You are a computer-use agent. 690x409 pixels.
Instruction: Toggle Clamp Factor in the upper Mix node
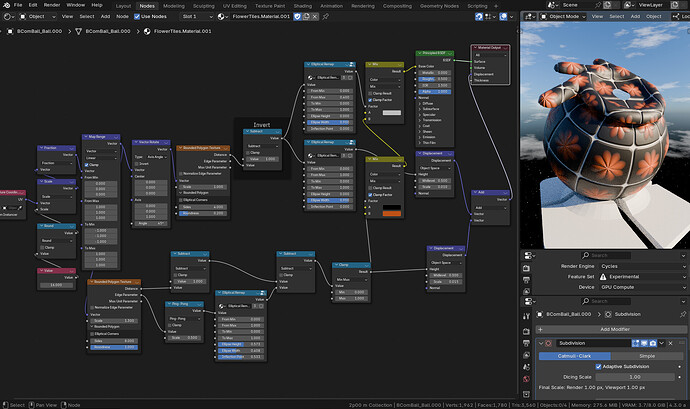pyautogui.click(x=370, y=100)
